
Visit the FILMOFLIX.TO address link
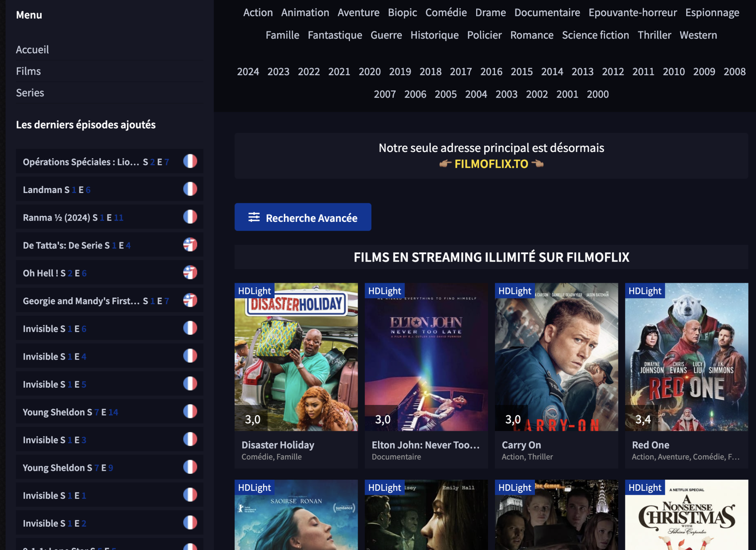(x=491, y=164)
